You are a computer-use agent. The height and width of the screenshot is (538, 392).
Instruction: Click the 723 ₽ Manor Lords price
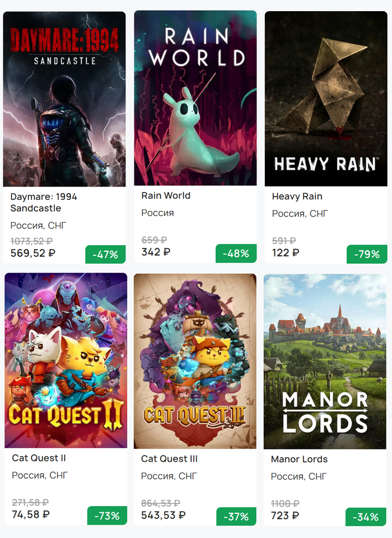(x=285, y=516)
